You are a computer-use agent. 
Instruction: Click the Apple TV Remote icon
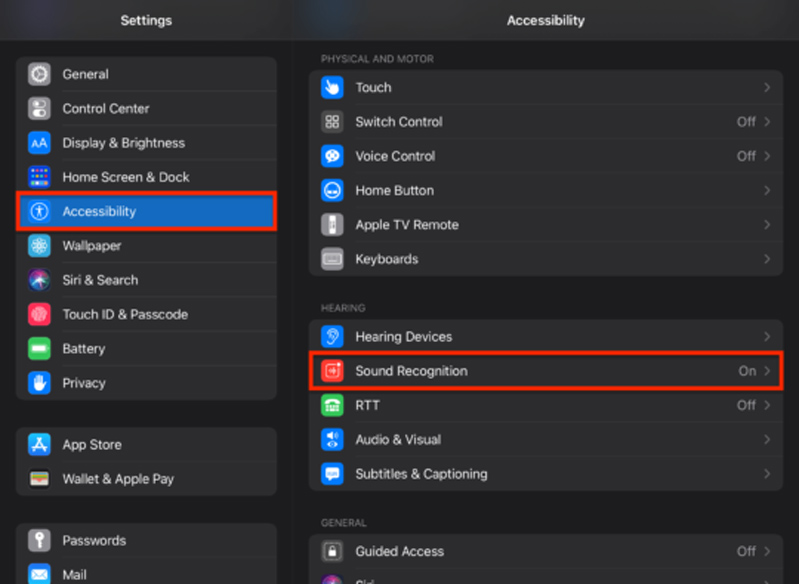click(x=332, y=225)
